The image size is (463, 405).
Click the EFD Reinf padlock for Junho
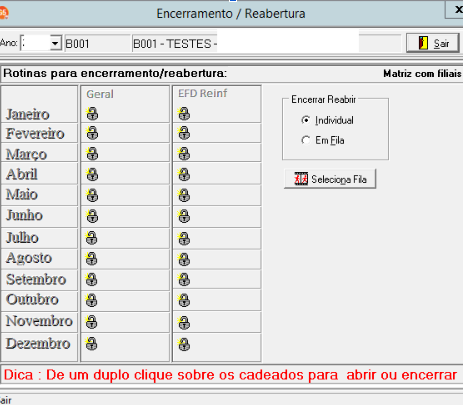tap(184, 216)
